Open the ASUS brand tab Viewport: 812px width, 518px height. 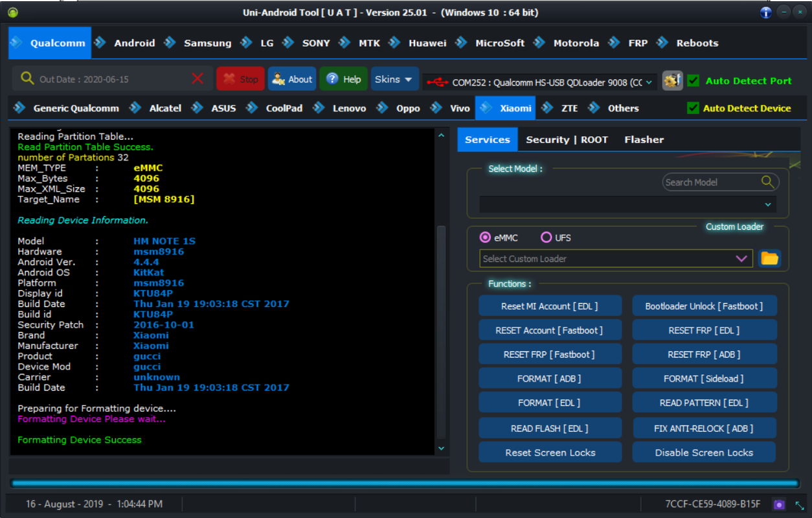(223, 108)
